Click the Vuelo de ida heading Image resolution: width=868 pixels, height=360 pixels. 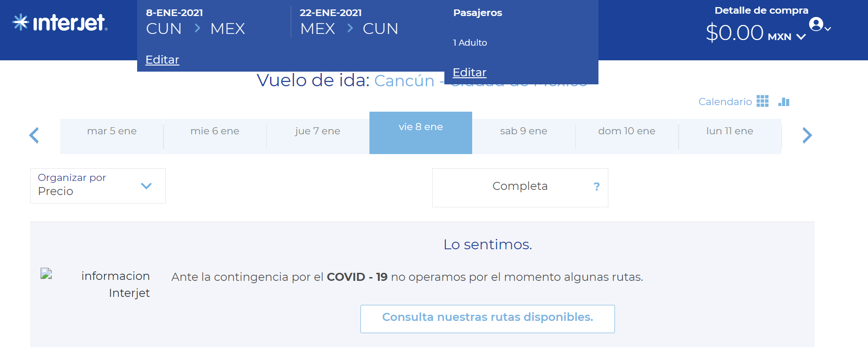(x=313, y=80)
